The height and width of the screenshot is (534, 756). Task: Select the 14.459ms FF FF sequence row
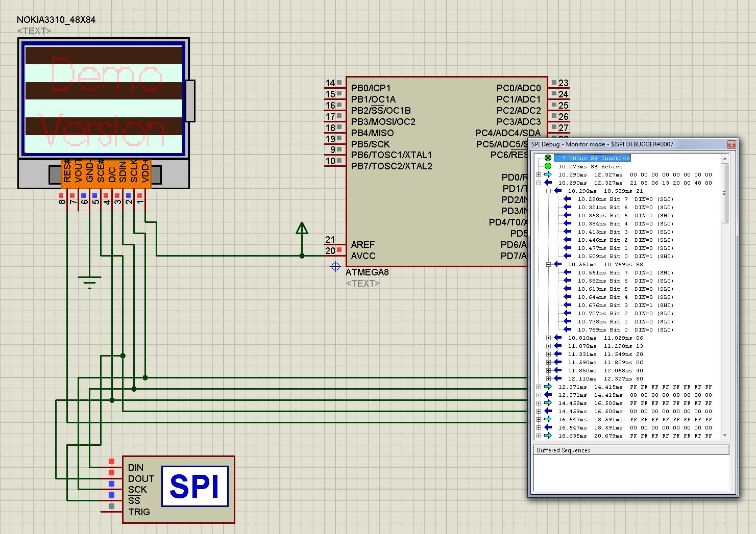(635, 403)
